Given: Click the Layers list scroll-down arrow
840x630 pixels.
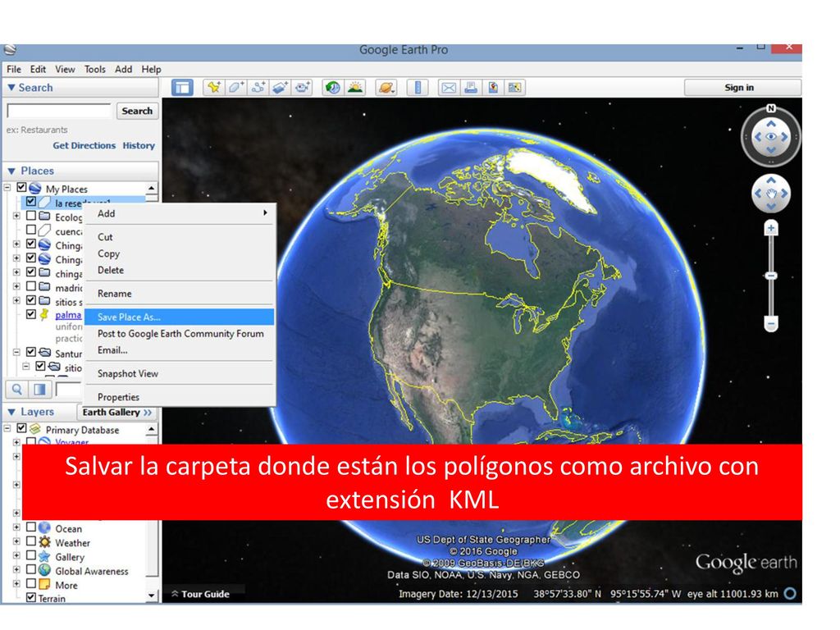Looking at the screenshot, I should click(152, 596).
